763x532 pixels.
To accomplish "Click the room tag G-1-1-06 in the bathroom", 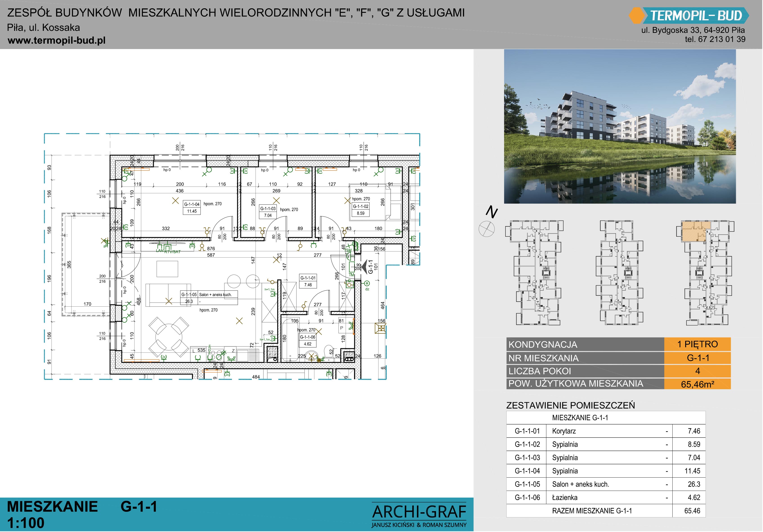I will click(x=308, y=340).
